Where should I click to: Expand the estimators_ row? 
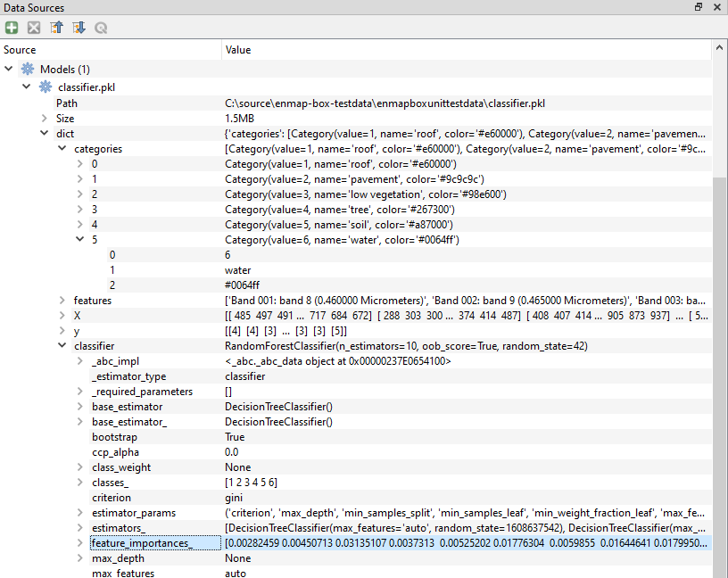(x=80, y=528)
